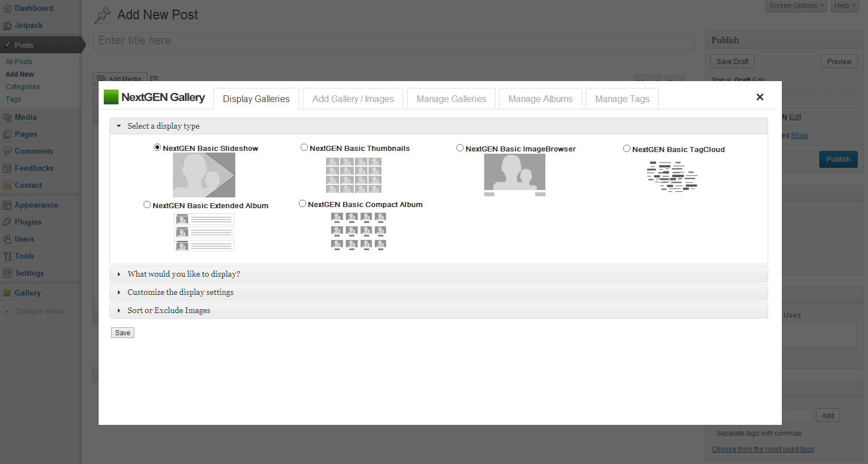Click the Compact Album preview image

(358, 231)
